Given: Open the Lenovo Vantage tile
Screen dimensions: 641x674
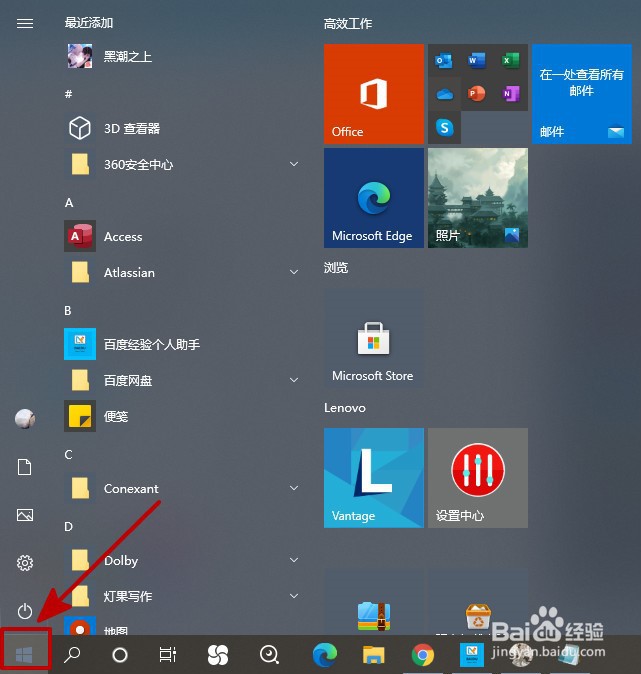Looking at the screenshot, I should pyautogui.click(x=374, y=478).
